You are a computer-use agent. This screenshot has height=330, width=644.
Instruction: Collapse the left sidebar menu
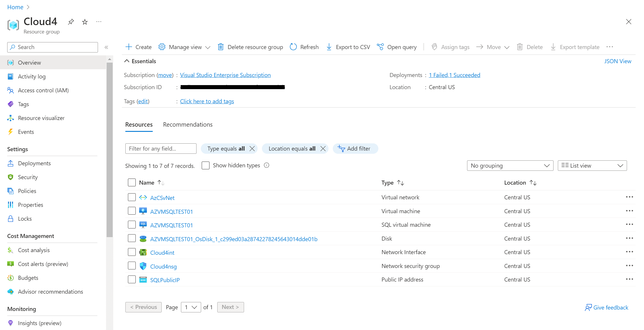[106, 47]
